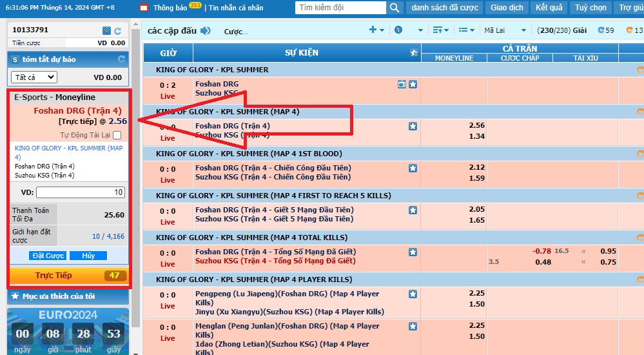Image resolution: width=644 pixels, height=355 pixels.
Task: Open the mail envelope icon beside account 10133791
Action: point(106,31)
